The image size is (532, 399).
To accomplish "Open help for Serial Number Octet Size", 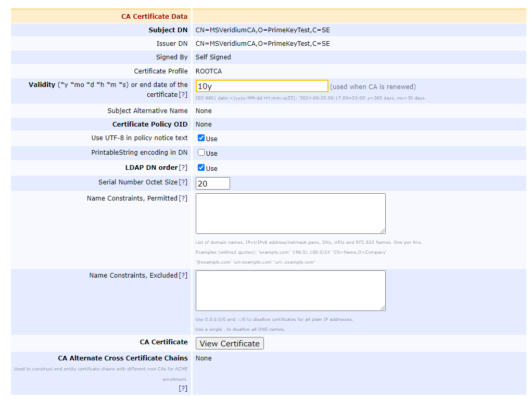I will 183,182.
